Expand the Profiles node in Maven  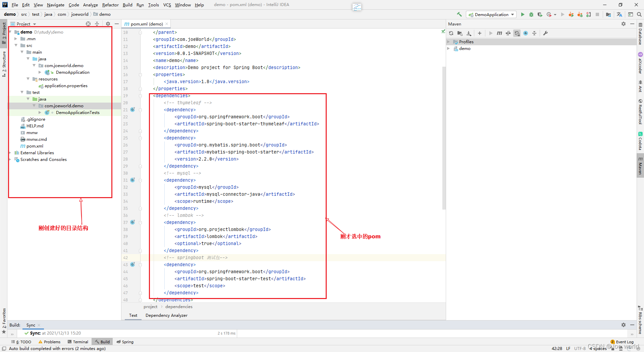click(448, 42)
